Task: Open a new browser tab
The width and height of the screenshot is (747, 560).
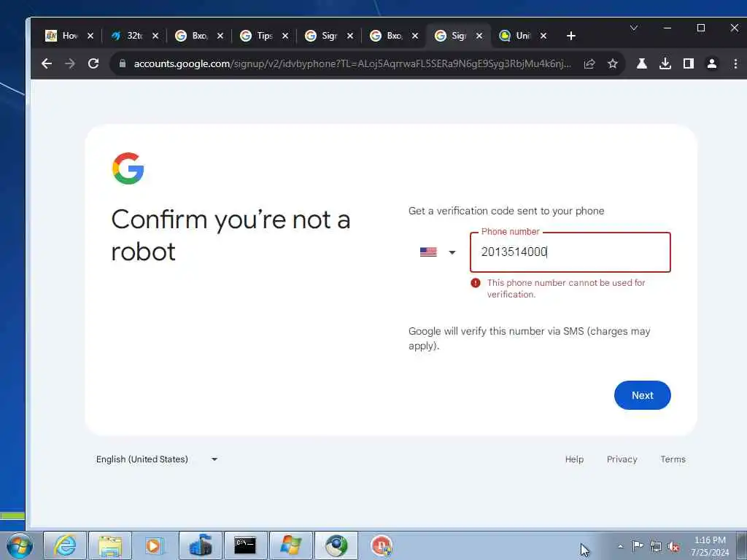Action: click(570, 36)
